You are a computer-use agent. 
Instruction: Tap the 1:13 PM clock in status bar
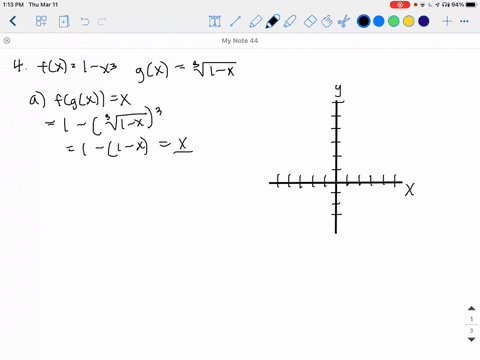pyautogui.click(x=13, y=5)
